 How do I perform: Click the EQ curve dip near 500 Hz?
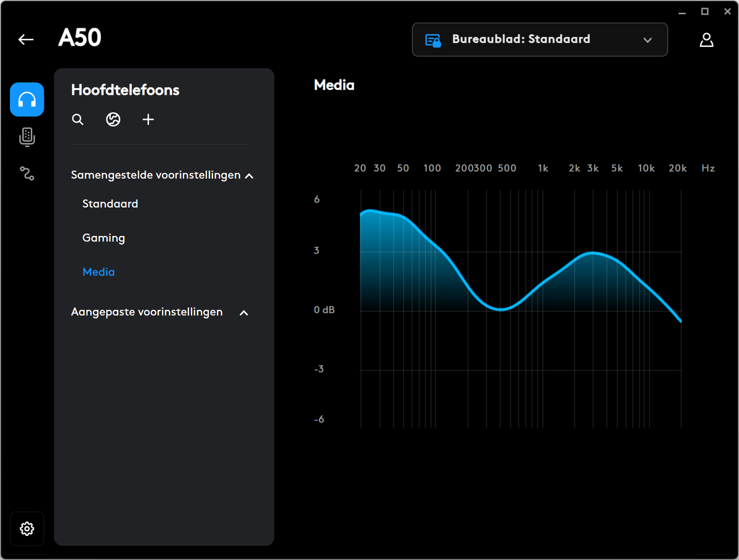pyautogui.click(x=501, y=309)
